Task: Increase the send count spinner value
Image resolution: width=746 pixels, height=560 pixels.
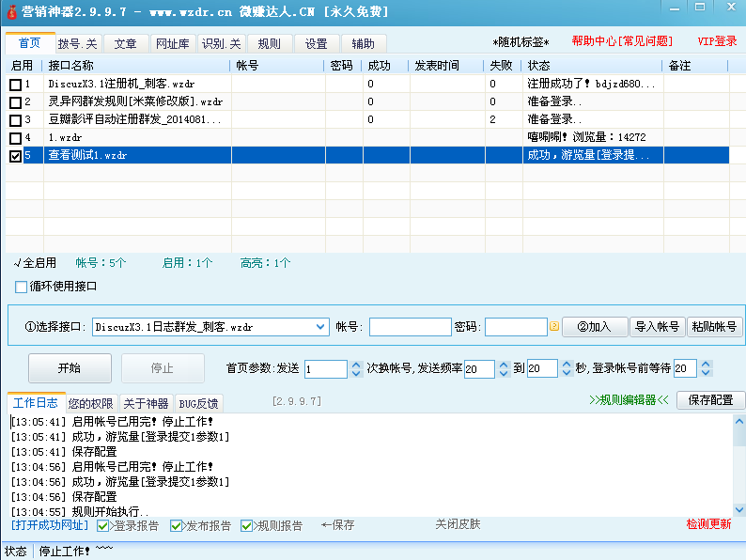Action: click(x=356, y=365)
